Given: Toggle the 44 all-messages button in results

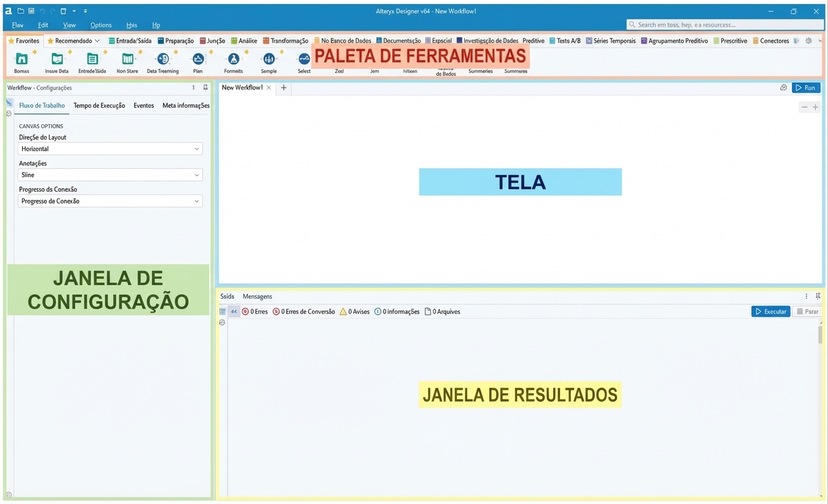Looking at the screenshot, I should pyautogui.click(x=233, y=311).
